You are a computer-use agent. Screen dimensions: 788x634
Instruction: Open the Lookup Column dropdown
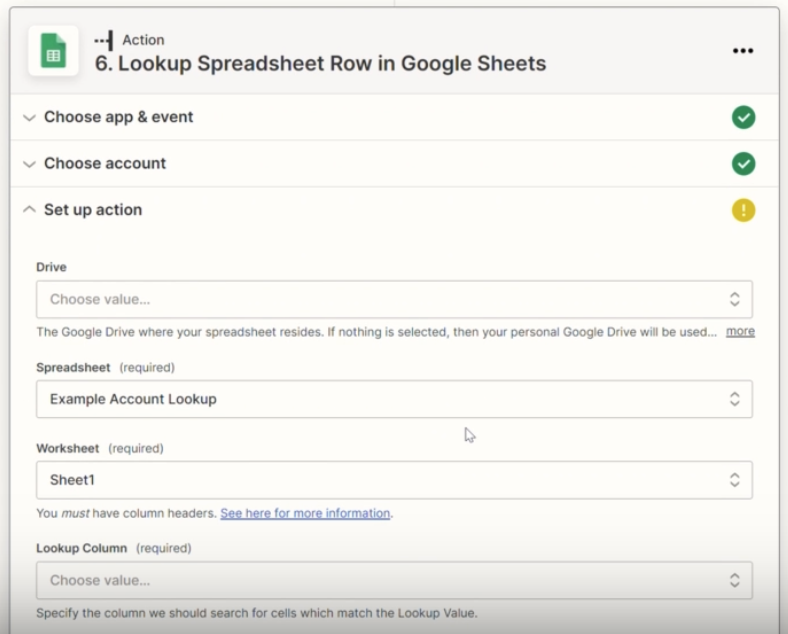pos(394,580)
